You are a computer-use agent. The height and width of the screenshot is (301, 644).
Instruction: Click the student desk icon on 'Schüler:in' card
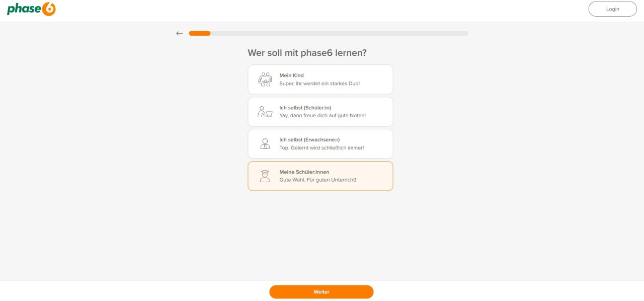pyautogui.click(x=264, y=111)
